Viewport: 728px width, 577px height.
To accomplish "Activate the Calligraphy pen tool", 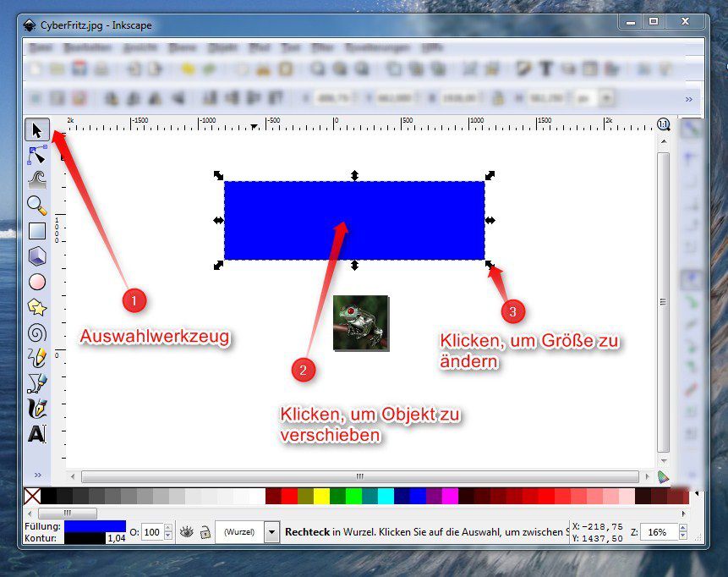I will [x=36, y=409].
